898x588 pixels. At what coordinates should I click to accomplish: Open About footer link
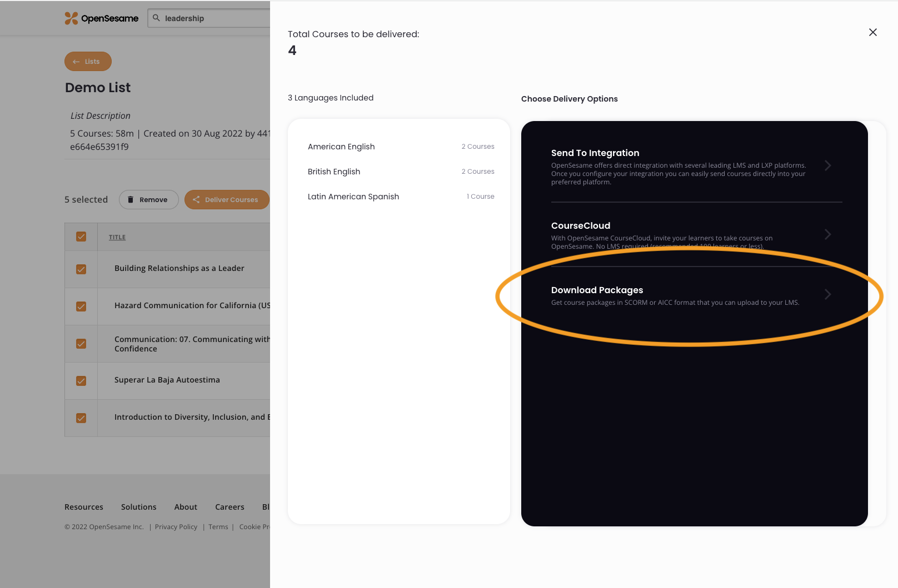click(186, 507)
